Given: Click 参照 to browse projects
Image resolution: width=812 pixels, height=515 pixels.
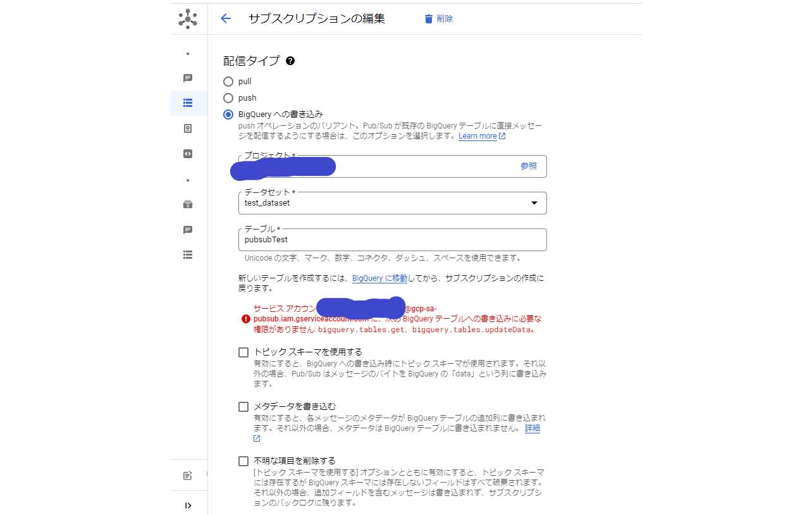Looking at the screenshot, I should tap(529, 166).
